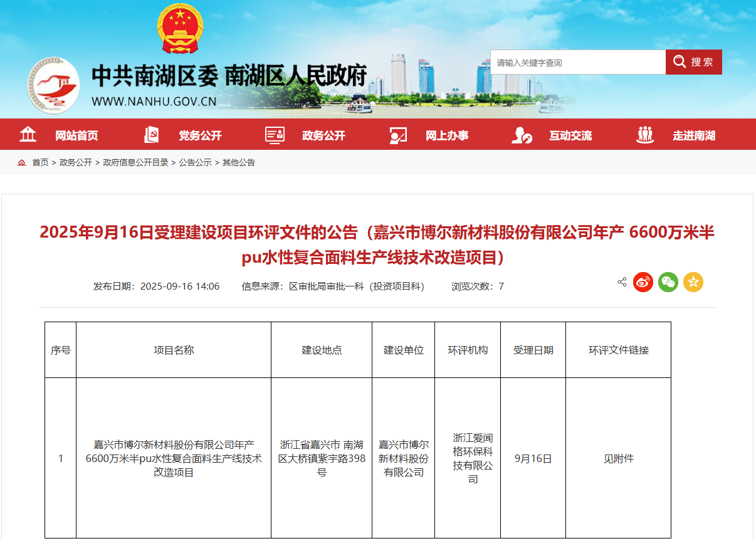Click the home icon in breadcrumb
The width and height of the screenshot is (756, 541).
[x=22, y=162]
